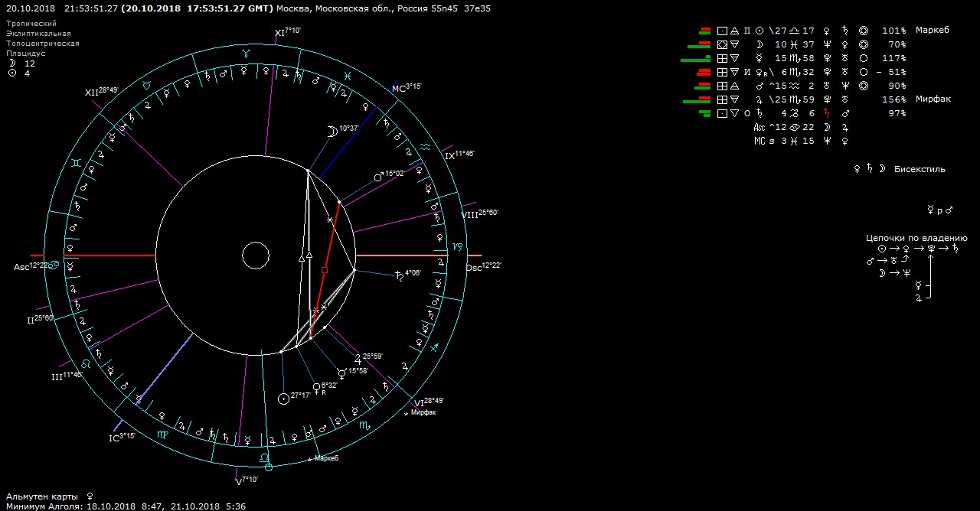Click the Маркеб star label below the wheel
The height and width of the screenshot is (511, 980).
pos(326,458)
